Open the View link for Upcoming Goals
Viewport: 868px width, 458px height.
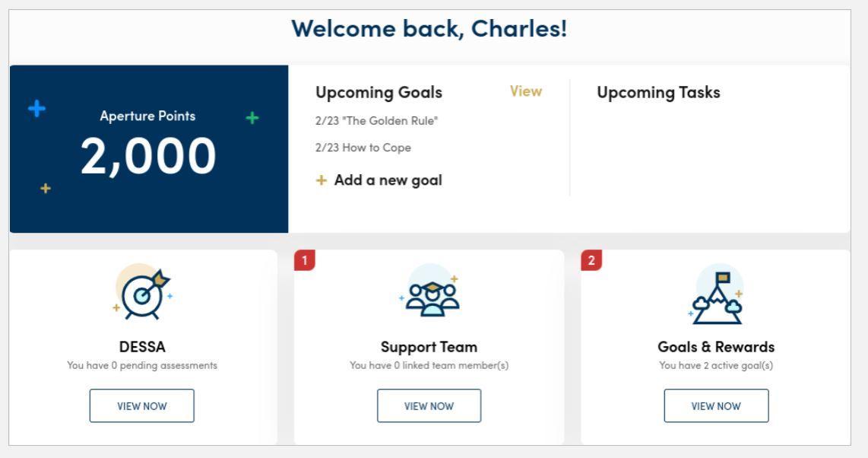tap(526, 92)
